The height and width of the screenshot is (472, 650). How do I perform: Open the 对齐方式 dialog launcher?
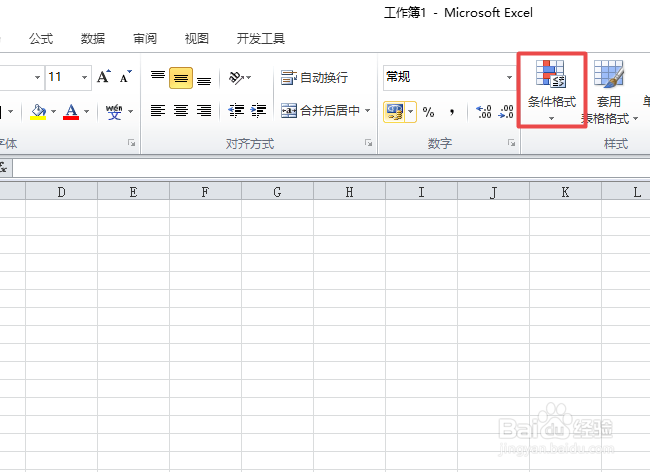point(368,143)
